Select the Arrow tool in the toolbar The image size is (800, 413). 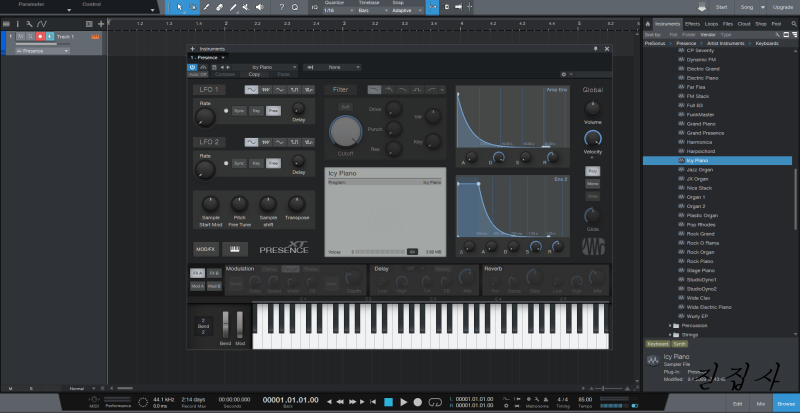tap(180, 7)
